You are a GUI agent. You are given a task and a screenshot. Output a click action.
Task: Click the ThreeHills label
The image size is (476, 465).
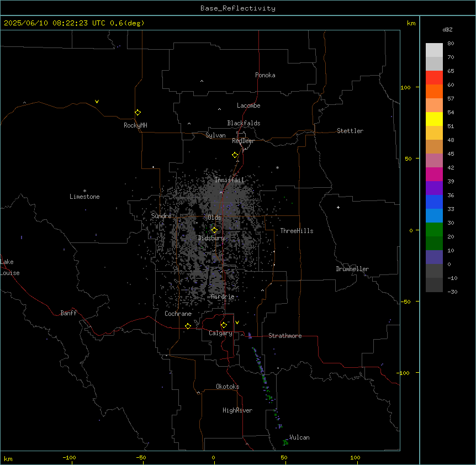(x=297, y=231)
